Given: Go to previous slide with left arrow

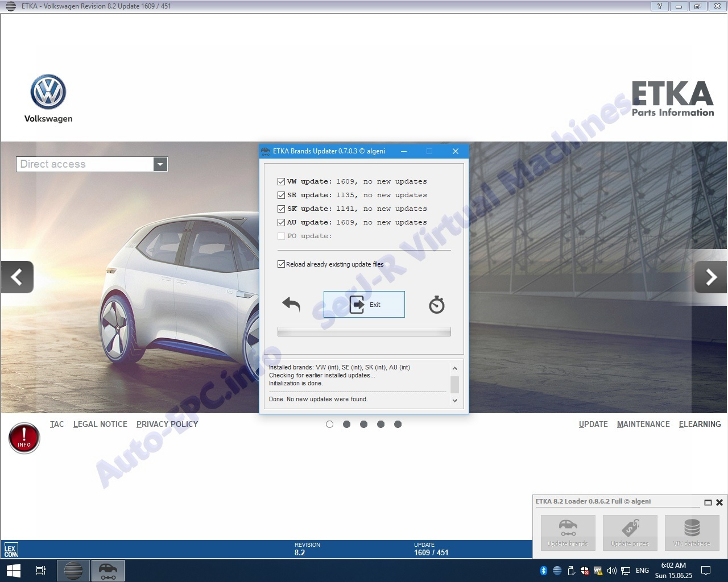Looking at the screenshot, I should (x=17, y=277).
